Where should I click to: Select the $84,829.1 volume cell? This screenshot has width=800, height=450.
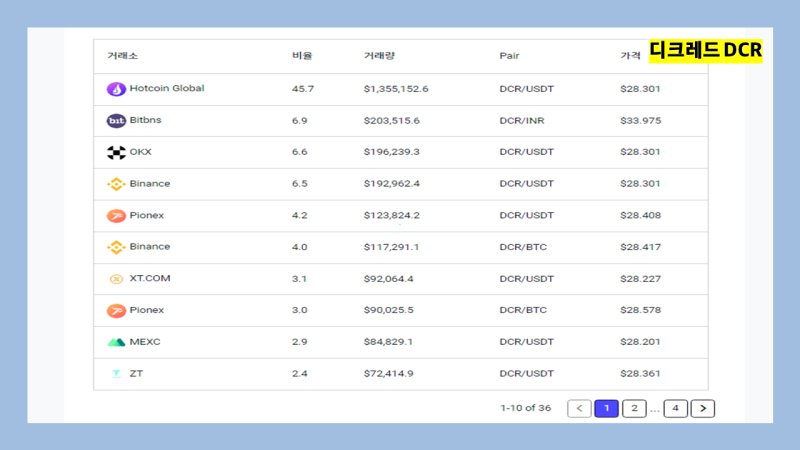[x=388, y=341]
